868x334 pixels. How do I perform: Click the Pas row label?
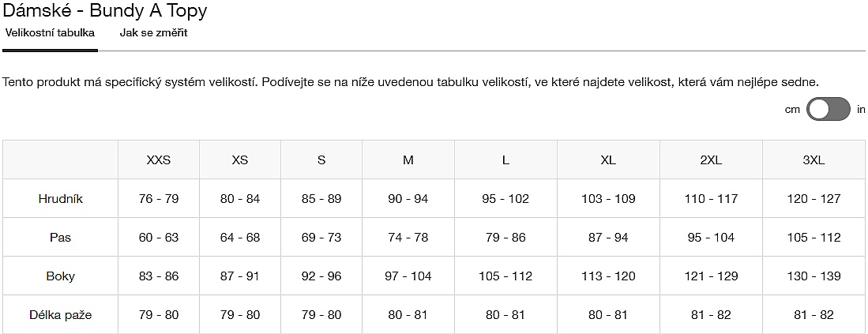pos(60,238)
